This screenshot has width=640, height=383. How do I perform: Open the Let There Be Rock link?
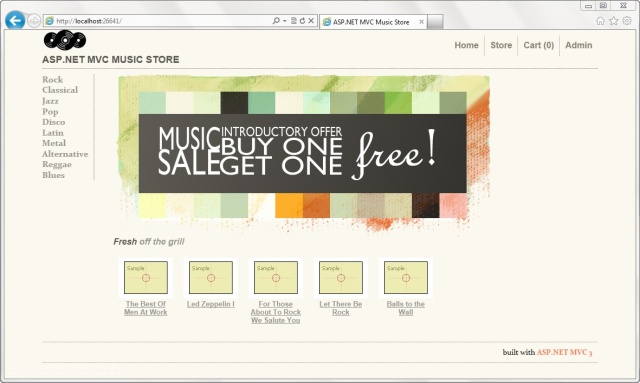click(x=341, y=308)
